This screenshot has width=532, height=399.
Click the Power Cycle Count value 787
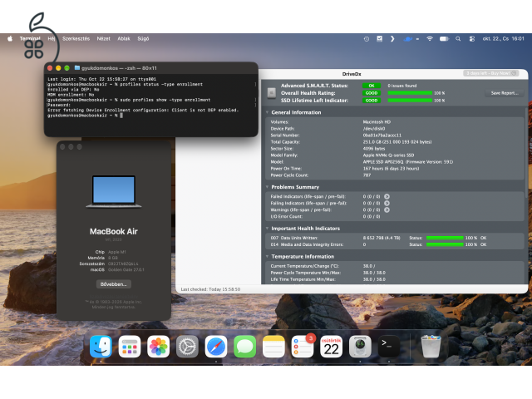pyautogui.click(x=367, y=175)
